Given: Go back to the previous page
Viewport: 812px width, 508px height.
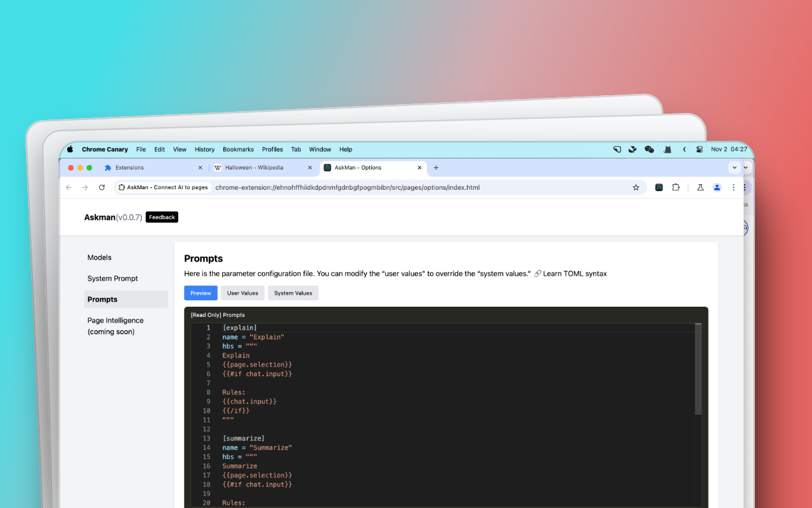Looking at the screenshot, I should tap(69, 187).
